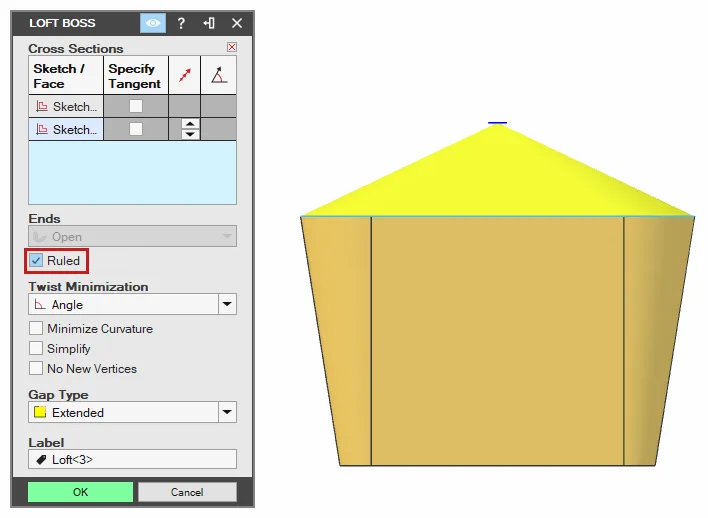Move the sketch up with the stepper arrow
The width and height of the screenshot is (708, 518).
point(190,124)
